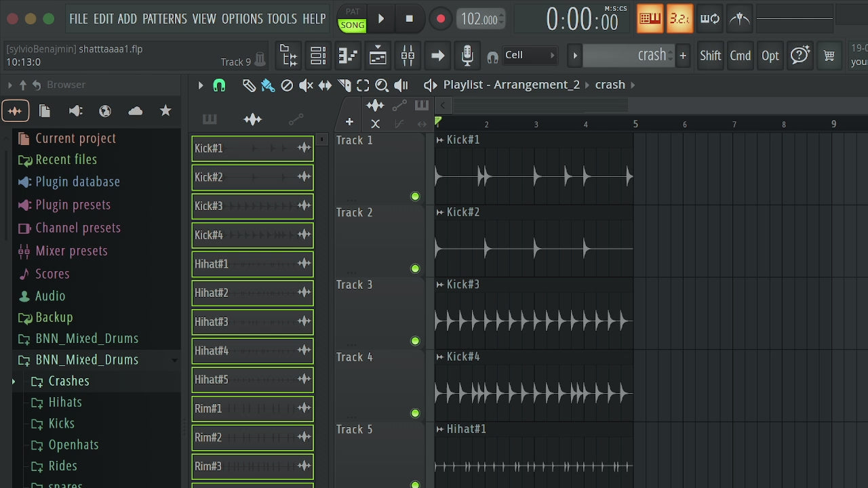Expand the Crashes folder in browser
868x488 pixels.
(13, 382)
